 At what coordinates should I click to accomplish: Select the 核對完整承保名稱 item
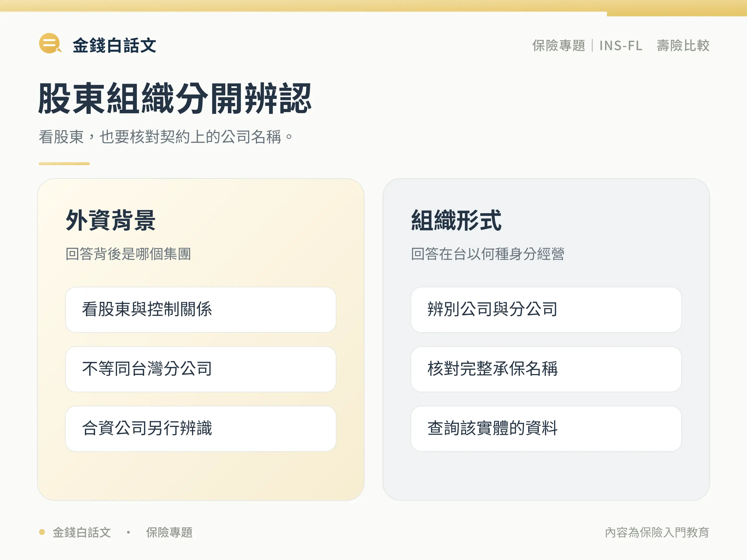pos(546,369)
